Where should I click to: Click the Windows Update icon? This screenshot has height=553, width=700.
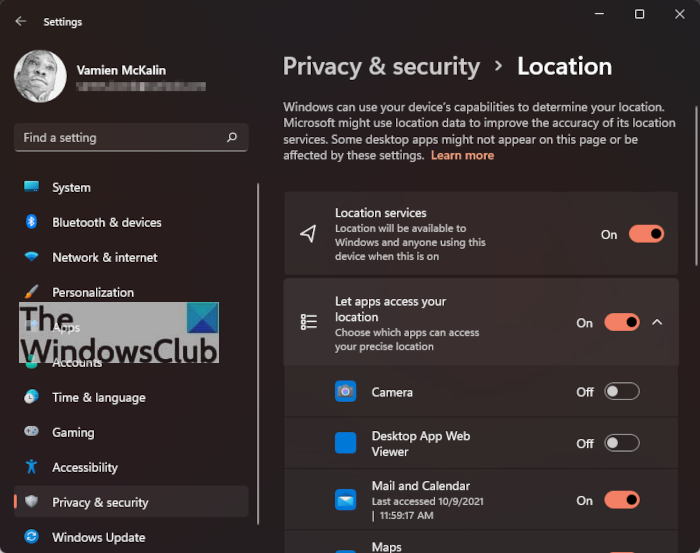point(32,537)
